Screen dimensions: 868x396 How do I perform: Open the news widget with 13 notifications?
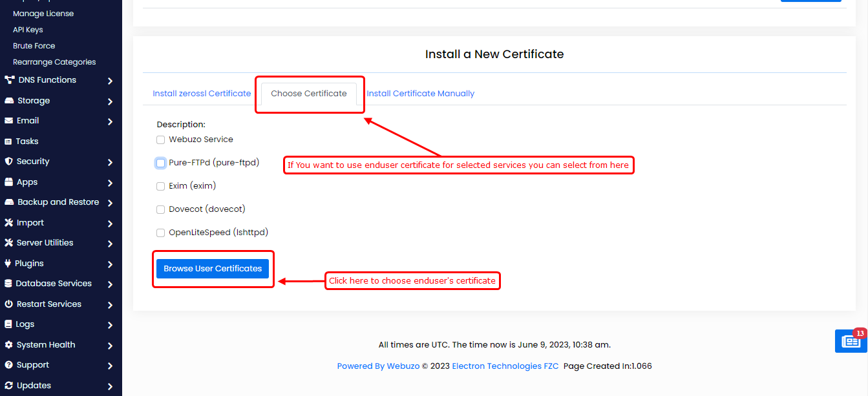(x=850, y=340)
